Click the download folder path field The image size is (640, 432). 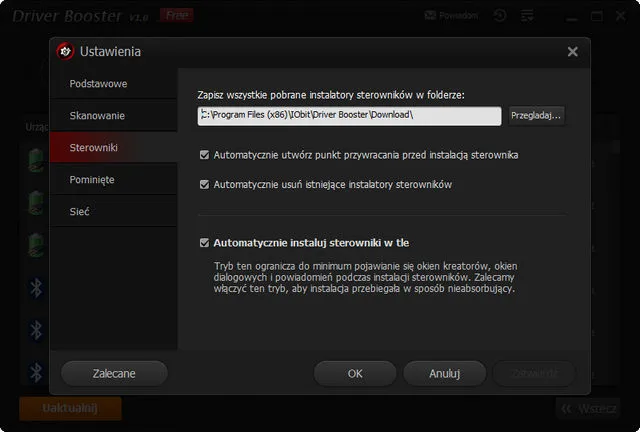(x=349, y=116)
